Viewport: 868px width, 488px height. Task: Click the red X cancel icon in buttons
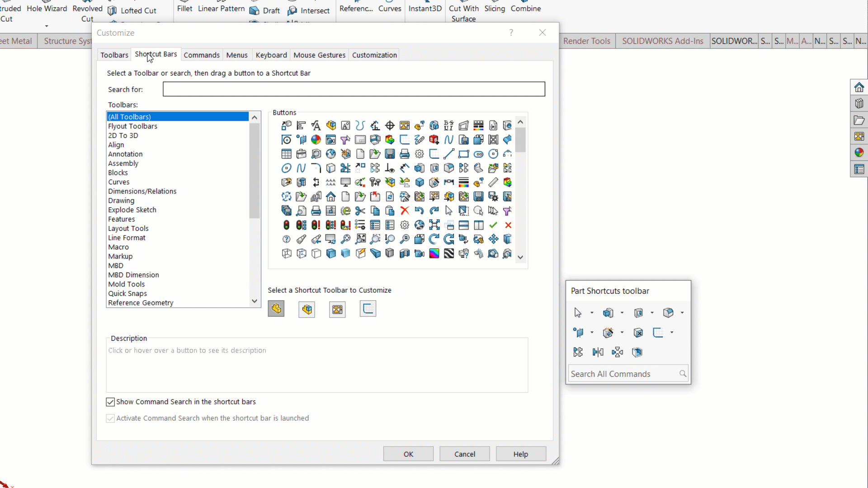(509, 225)
